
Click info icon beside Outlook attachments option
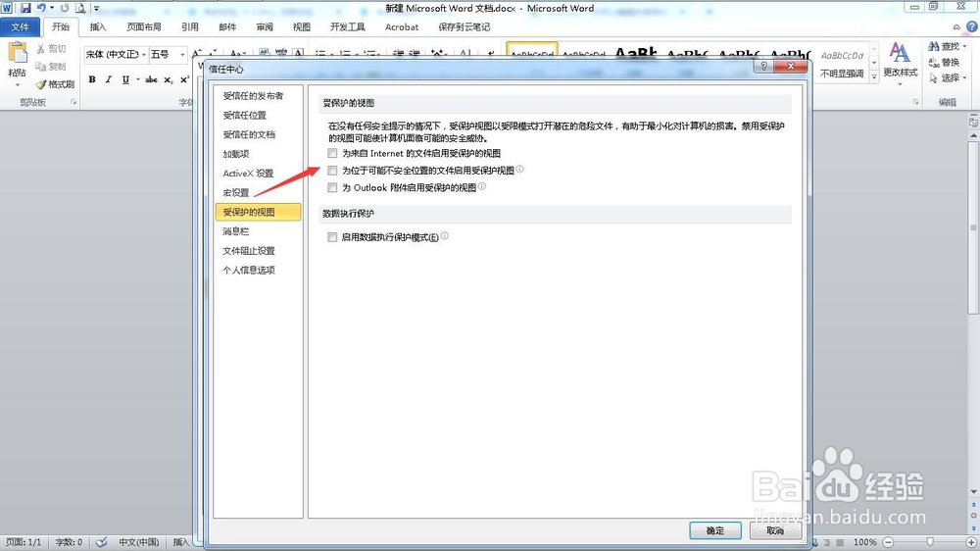coord(482,186)
